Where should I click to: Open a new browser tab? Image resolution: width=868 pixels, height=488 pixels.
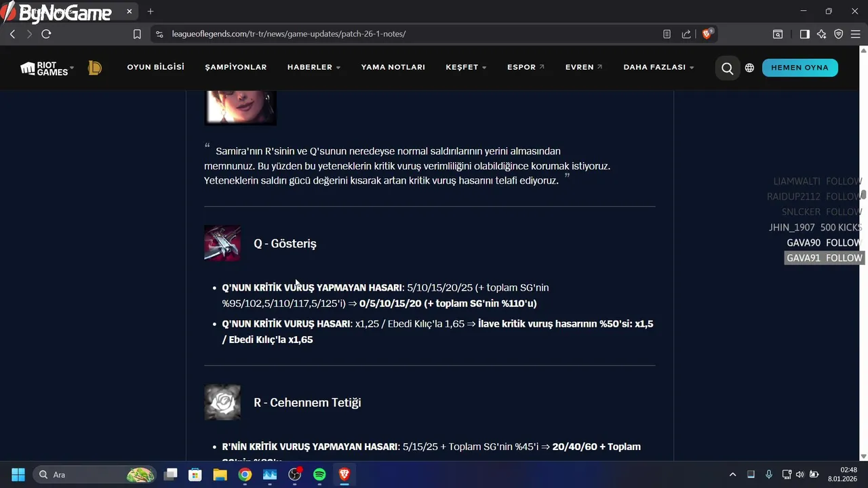point(151,12)
